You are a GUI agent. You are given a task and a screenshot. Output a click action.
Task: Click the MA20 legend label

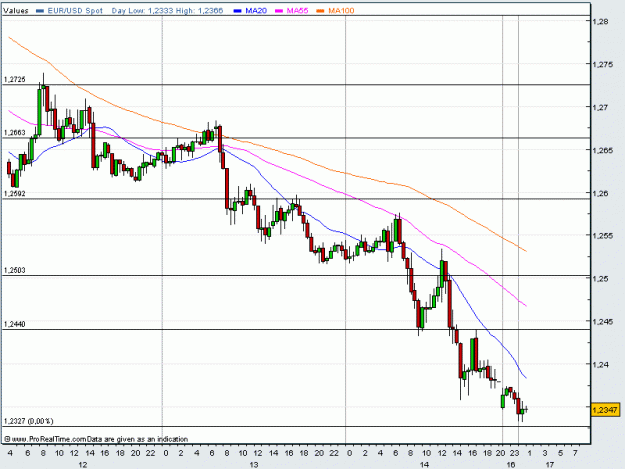click(256, 11)
